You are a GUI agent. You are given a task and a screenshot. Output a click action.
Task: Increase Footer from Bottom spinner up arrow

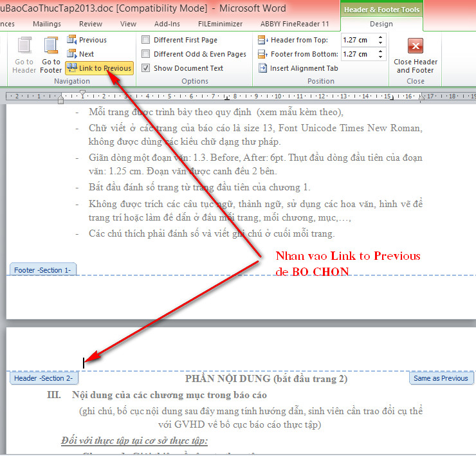(380, 51)
